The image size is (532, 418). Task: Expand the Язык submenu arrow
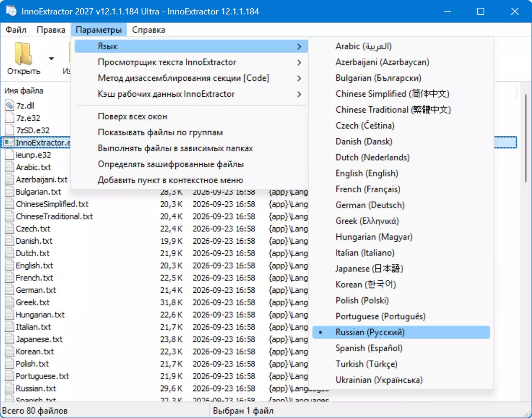coord(299,47)
